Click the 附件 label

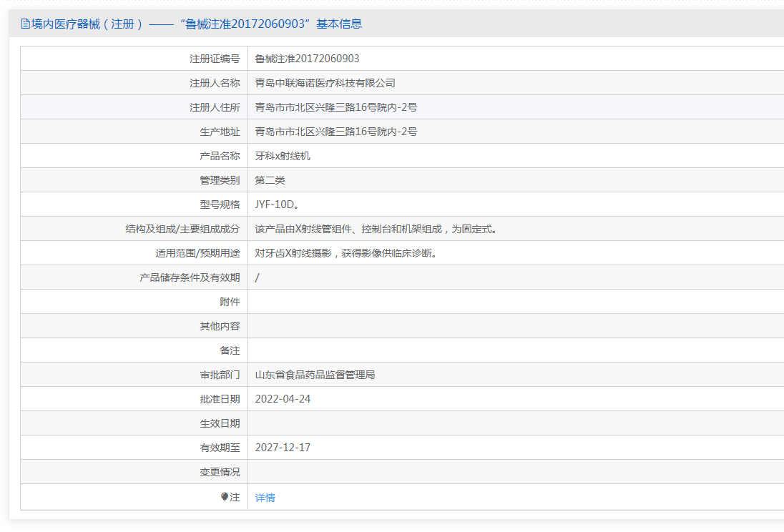(230, 302)
